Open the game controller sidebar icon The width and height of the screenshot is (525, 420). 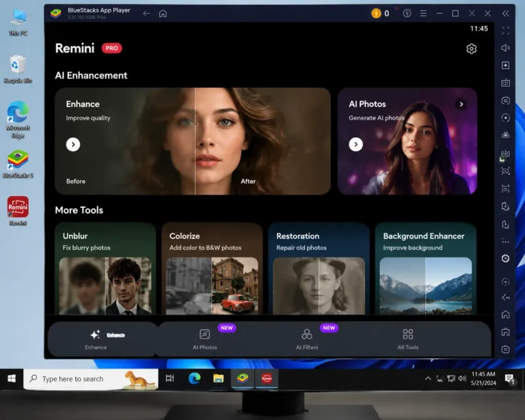point(506,135)
